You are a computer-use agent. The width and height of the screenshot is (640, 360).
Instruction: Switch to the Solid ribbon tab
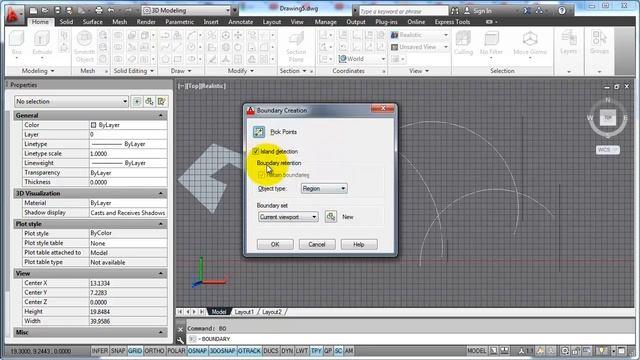pyautogui.click(x=66, y=22)
